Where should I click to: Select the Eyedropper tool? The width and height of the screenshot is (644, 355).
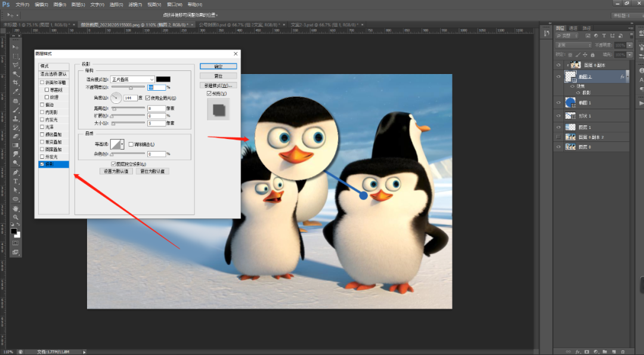[x=15, y=92]
